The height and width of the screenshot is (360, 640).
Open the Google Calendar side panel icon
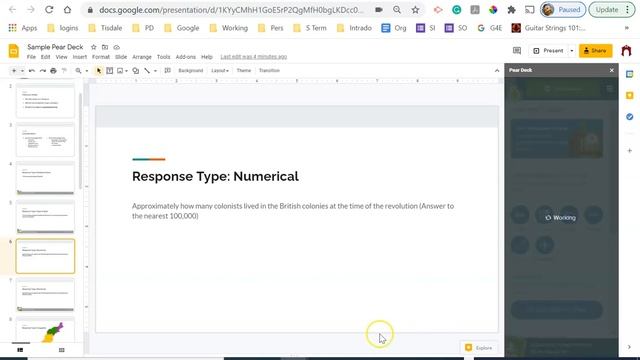(629, 74)
